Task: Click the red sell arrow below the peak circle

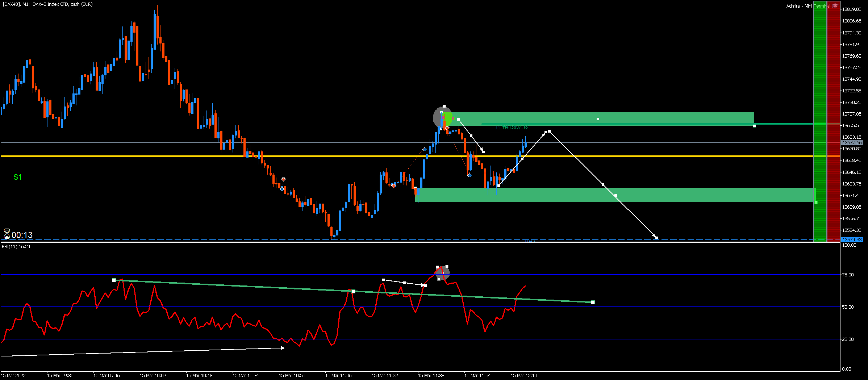Action: (x=447, y=128)
